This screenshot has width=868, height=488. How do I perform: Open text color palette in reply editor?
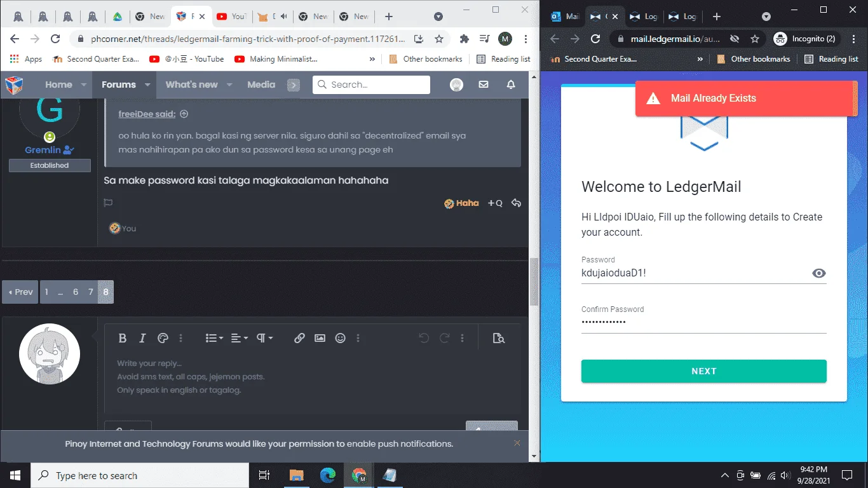pyautogui.click(x=163, y=338)
